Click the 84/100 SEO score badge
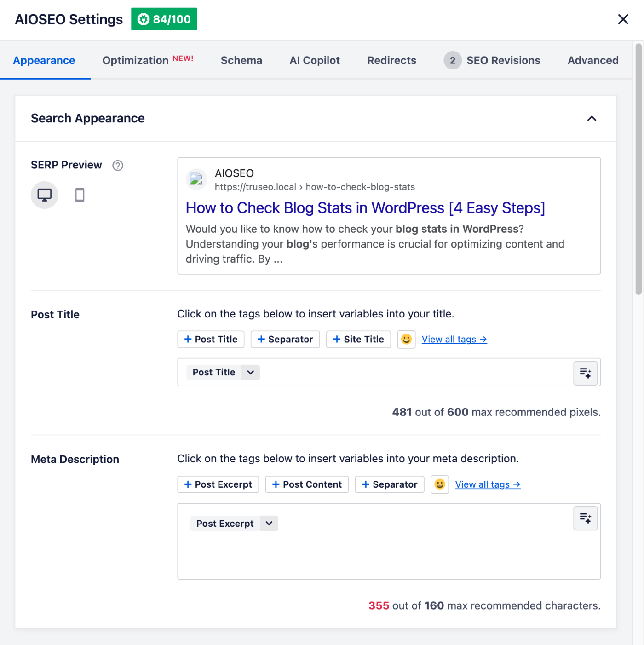The width and height of the screenshot is (644, 645). 164,19
